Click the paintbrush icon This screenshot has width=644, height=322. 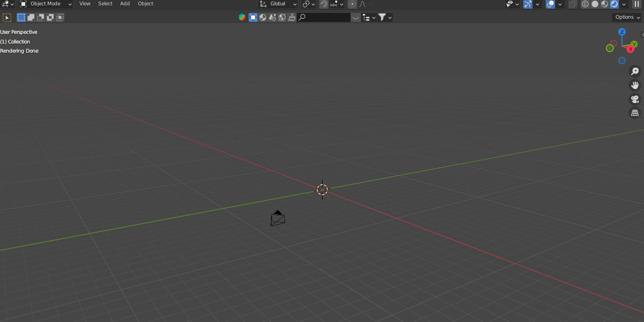[291, 17]
